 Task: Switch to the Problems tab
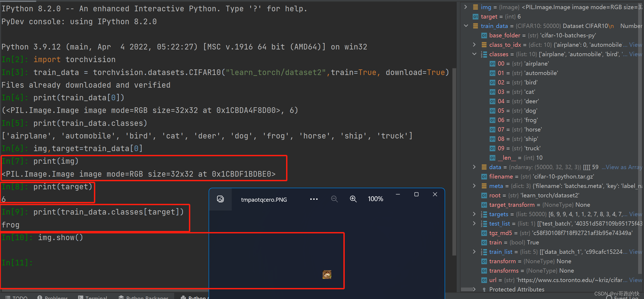[52, 297]
